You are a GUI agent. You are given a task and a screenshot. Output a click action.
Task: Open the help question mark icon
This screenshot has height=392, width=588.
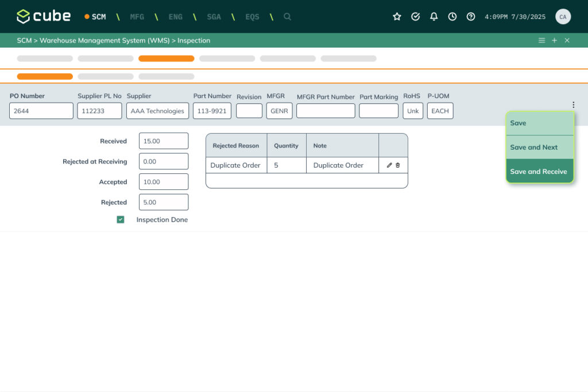coord(471,17)
